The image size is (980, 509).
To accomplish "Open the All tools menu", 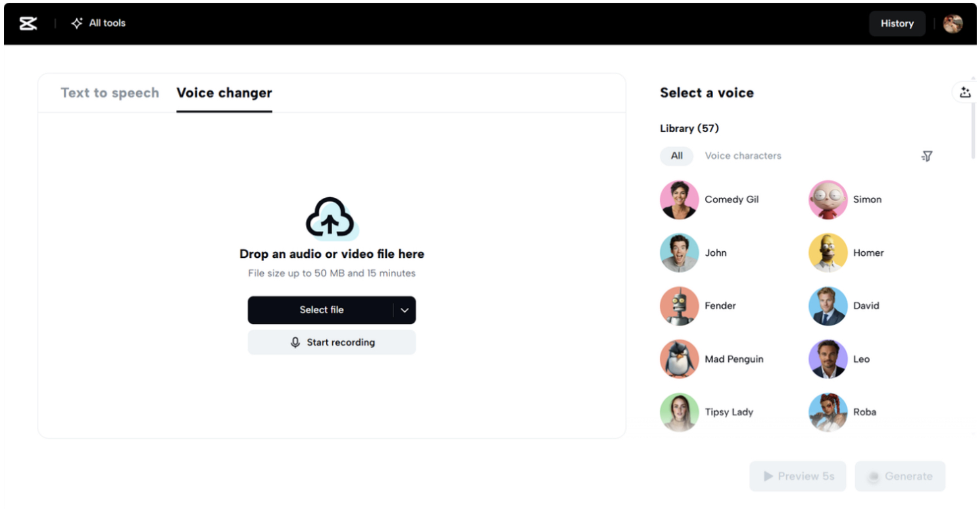I will [x=98, y=23].
